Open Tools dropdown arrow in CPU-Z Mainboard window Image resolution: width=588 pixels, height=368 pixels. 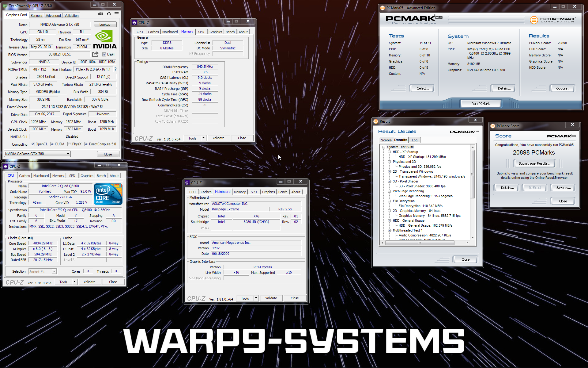tap(256, 298)
